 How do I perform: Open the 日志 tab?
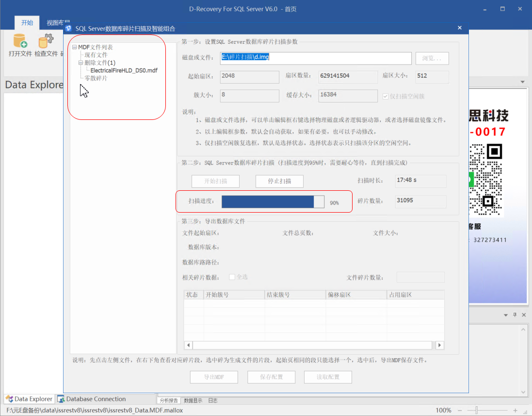[x=213, y=400]
